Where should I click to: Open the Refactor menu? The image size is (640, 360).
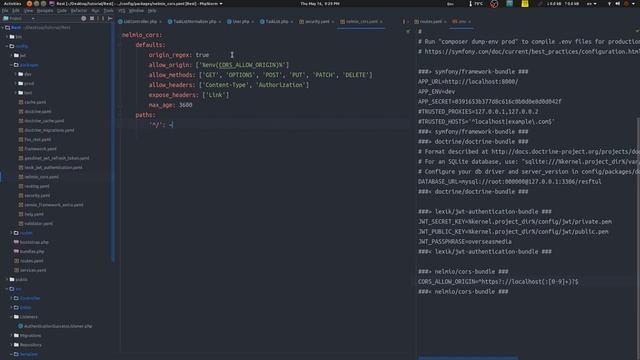pos(79,11)
